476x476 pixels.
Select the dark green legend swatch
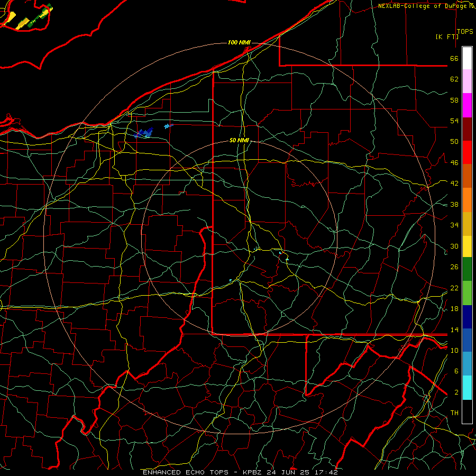click(x=467, y=269)
